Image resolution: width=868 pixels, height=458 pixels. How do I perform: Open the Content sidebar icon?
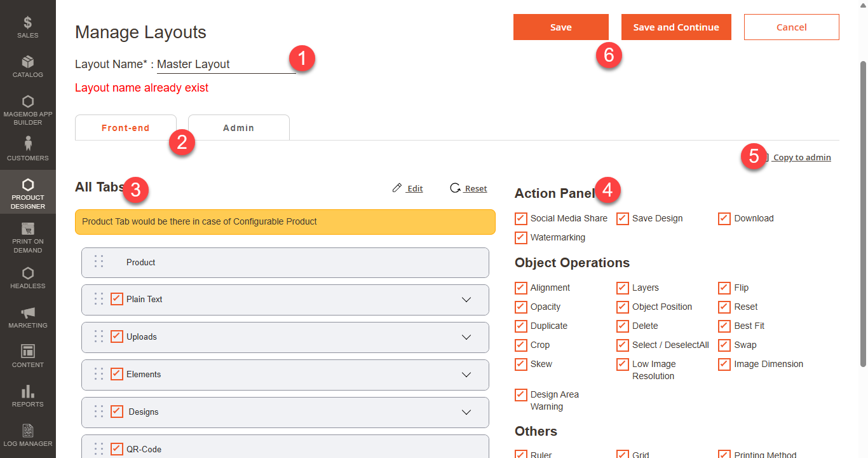[27, 356]
